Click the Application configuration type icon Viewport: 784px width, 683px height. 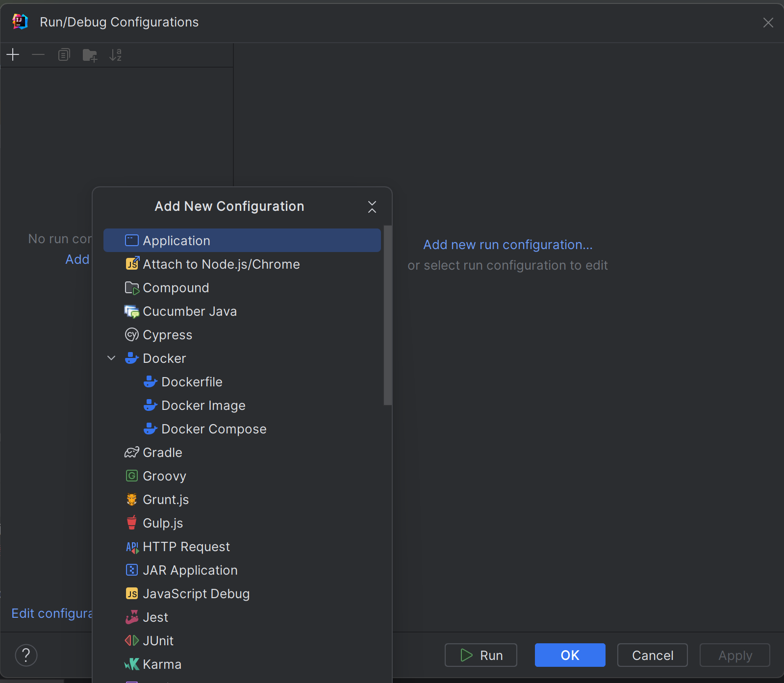[x=131, y=240]
